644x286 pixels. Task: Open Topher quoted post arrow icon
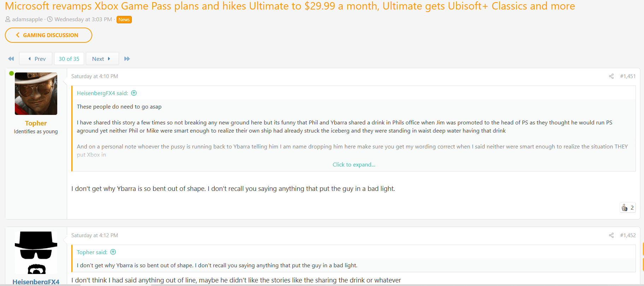click(x=113, y=252)
